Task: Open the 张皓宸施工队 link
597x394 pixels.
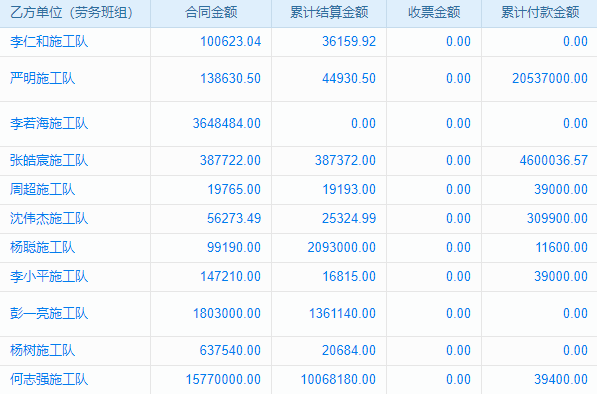Action: [x=49, y=160]
